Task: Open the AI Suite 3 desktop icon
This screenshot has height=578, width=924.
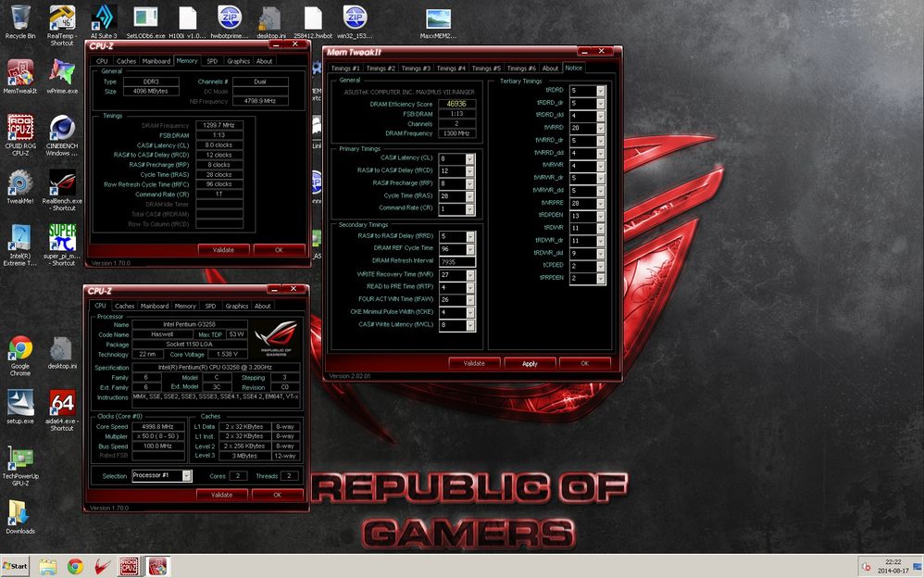Action: [x=104, y=22]
